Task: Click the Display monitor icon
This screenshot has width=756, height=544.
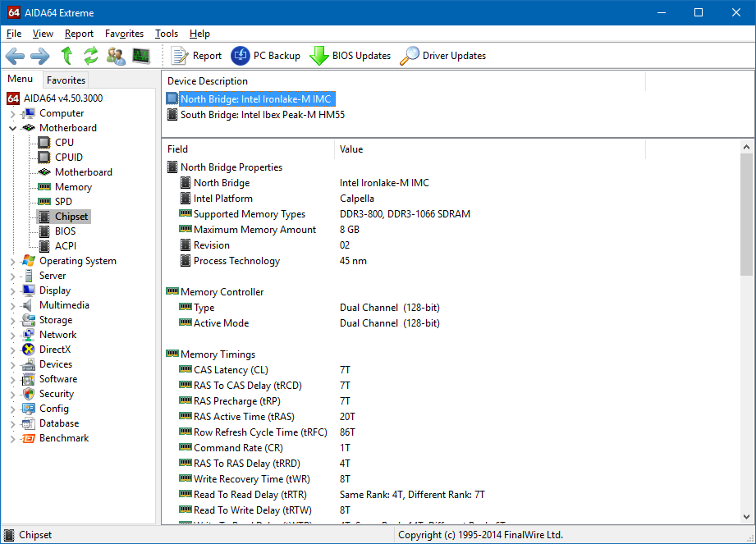Action: coord(29,290)
